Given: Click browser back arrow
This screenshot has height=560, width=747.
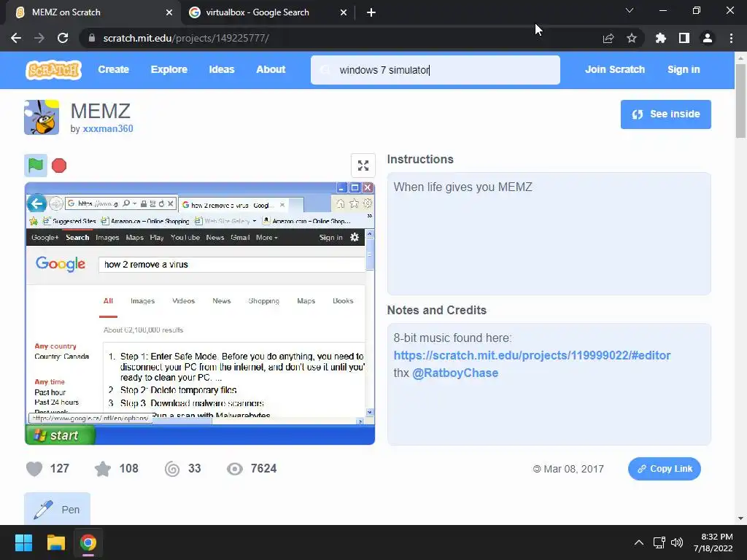Looking at the screenshot, I should click(x=16, y=38).
